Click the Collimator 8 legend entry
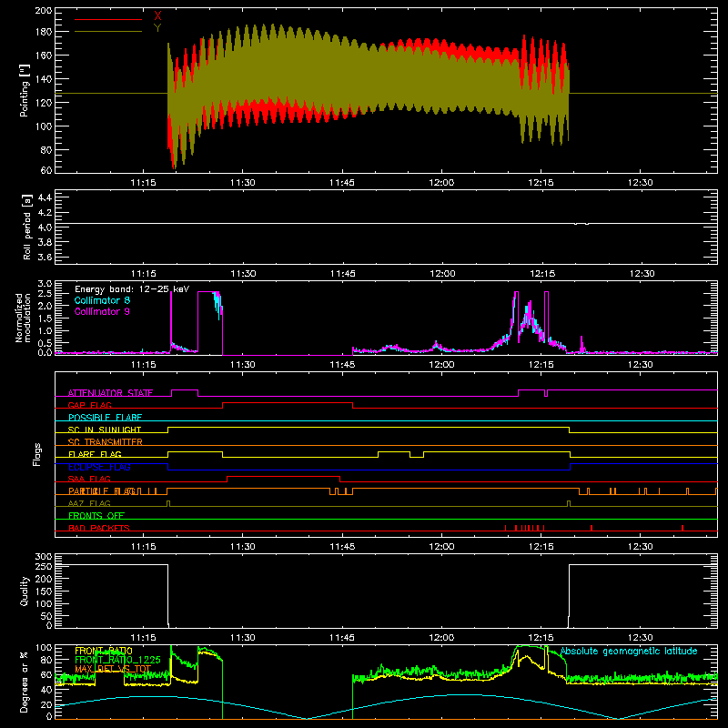The image size is (728, 728). click(x=102, y=300)
